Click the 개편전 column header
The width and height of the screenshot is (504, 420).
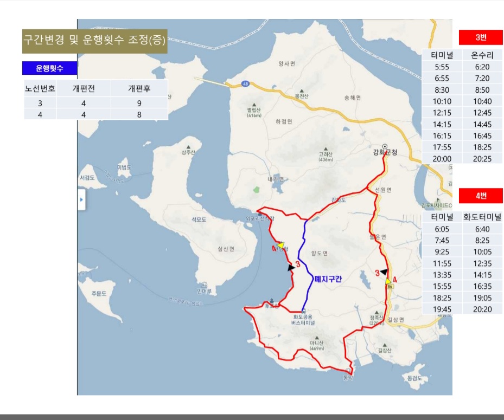84,89
